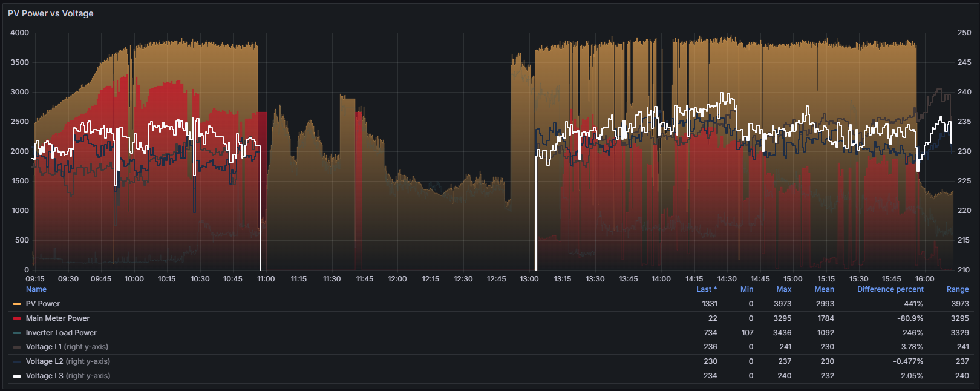Screen dimensions: 980x391
Task: Click the 4000 left y-axis label
Action: pos(19,33)
